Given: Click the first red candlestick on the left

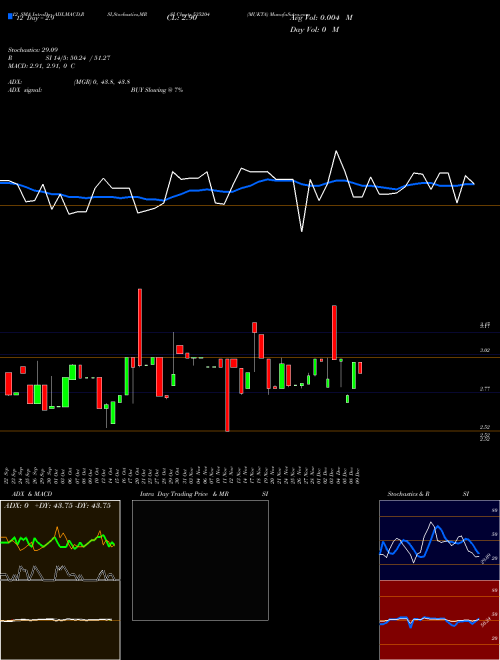Looking at the screenshot, I should point(8,383).
